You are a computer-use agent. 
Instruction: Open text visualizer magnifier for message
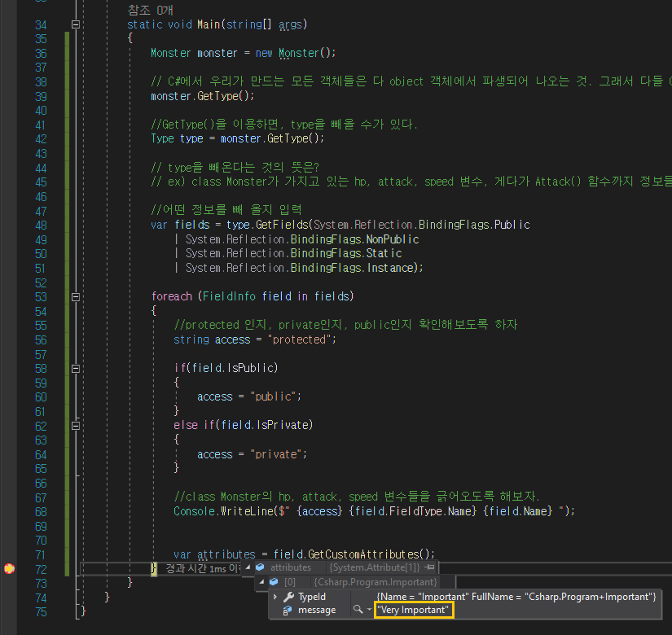point(358,609)
